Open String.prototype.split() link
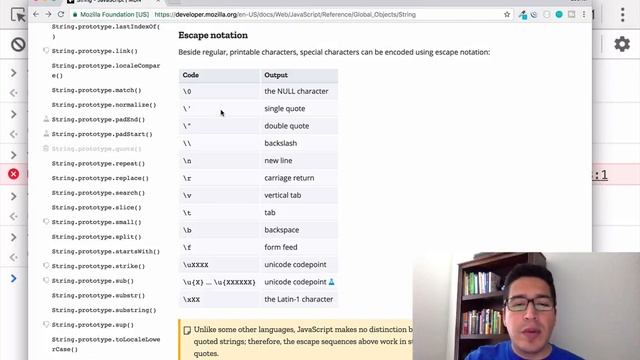This screenshot has width=640, height=360. [x=96, y=237]
